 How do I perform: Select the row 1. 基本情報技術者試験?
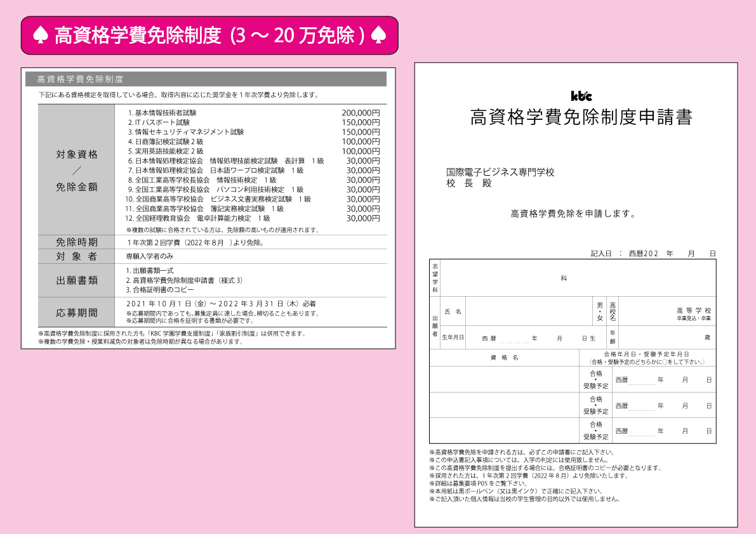(254, 113)
